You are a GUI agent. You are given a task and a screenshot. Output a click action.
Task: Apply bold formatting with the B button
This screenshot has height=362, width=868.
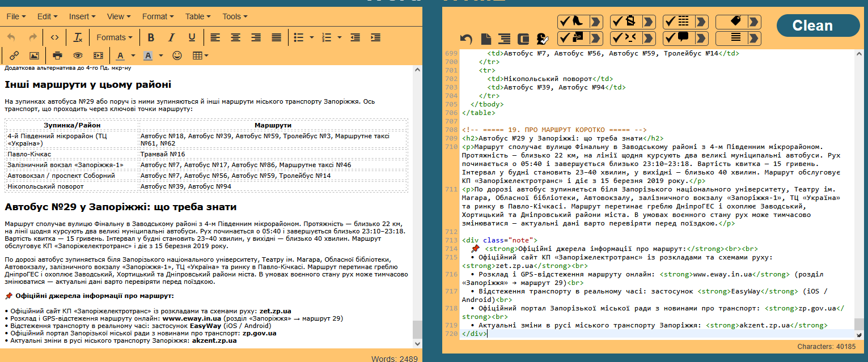coord(151,37)
